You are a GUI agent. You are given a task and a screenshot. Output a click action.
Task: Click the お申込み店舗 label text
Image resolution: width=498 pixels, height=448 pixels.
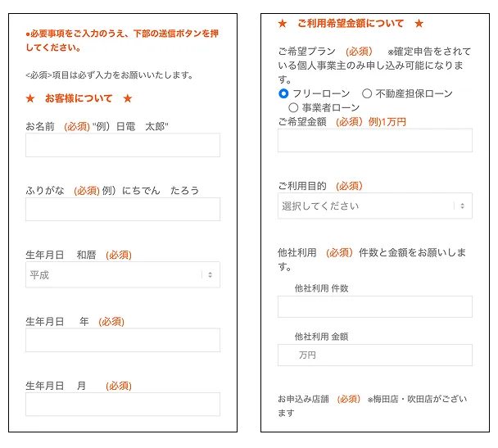coord(303,399)
